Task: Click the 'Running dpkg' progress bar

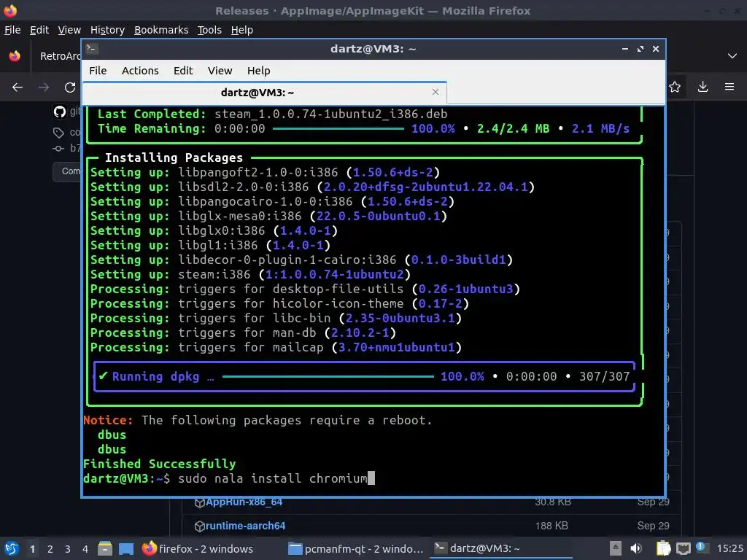Action: [328, 377]
